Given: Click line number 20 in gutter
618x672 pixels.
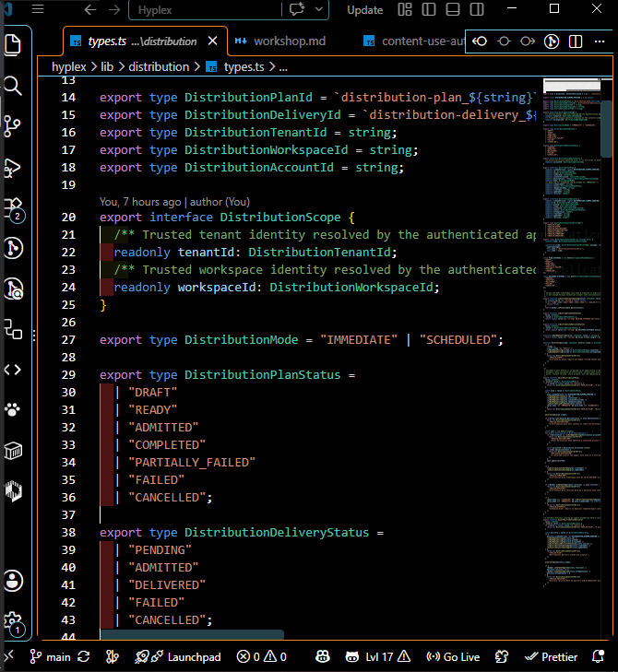Looking at the screenshot, I should coord(68,218).
